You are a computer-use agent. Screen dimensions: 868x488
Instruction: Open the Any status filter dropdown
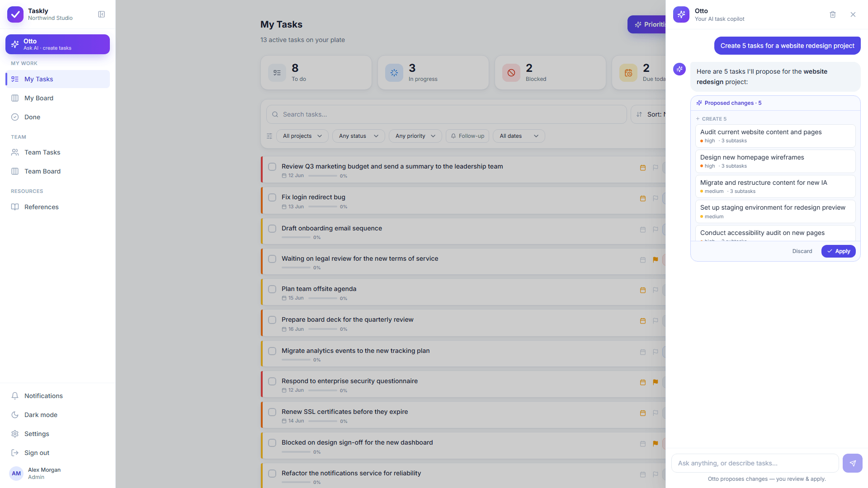[x=359, y=136]
